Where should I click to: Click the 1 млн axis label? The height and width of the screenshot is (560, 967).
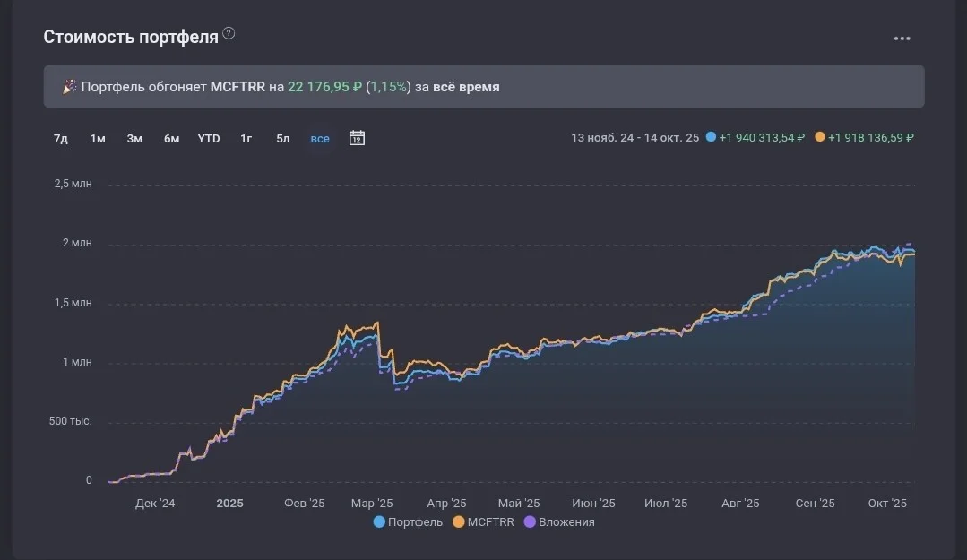coord(77,362)
